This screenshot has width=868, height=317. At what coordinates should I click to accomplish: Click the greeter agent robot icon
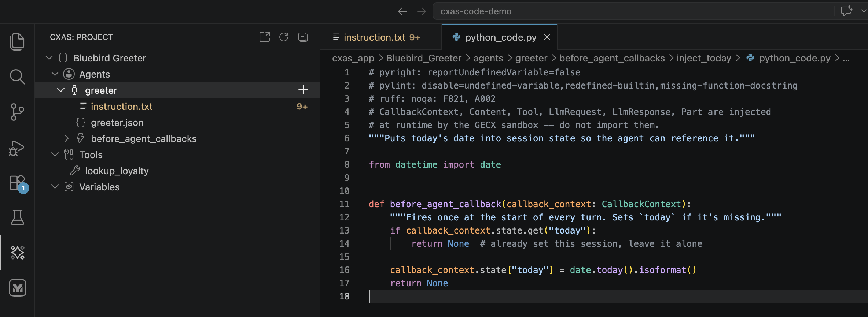click(74, 90)
